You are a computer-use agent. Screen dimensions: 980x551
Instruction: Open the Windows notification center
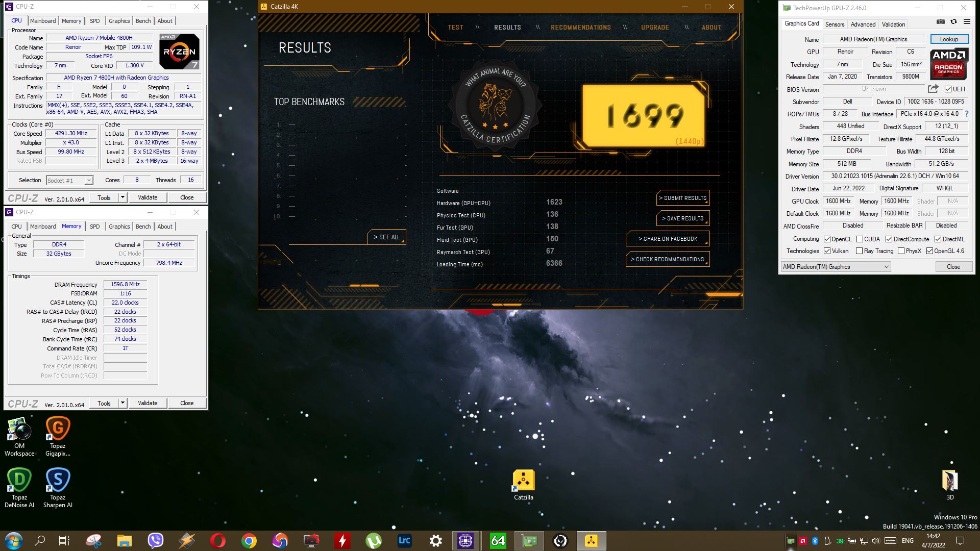[x=960, y=541]
